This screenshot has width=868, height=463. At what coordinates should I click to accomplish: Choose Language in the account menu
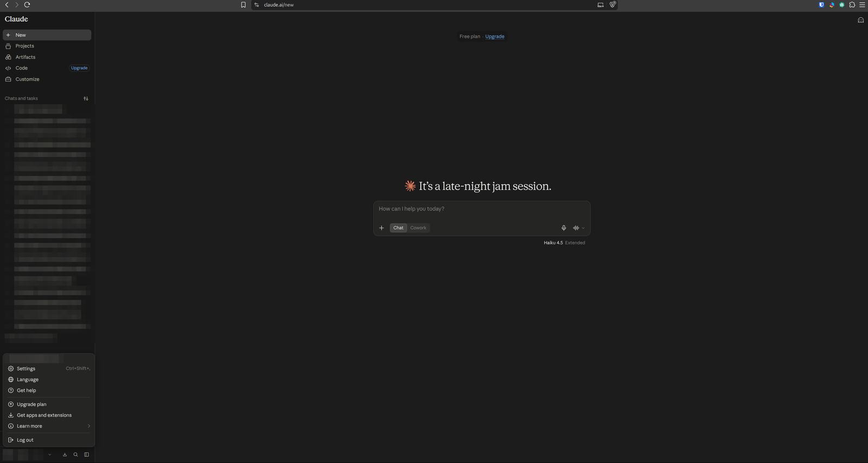(49, 379)
